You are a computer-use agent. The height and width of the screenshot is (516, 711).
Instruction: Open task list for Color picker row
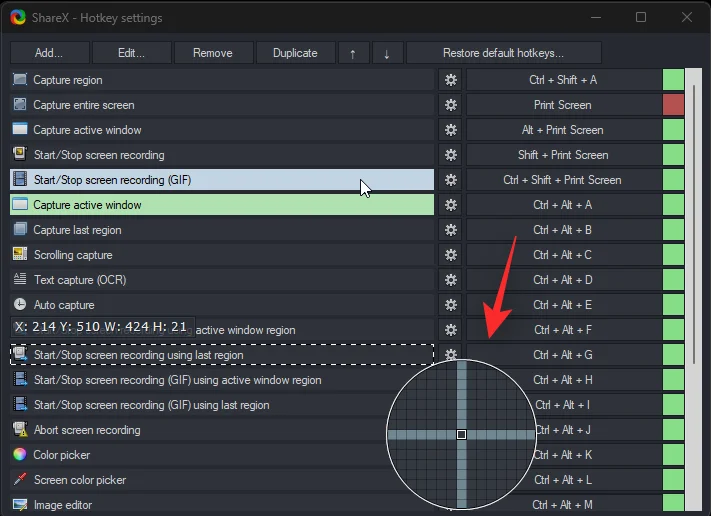pos(200,455)
